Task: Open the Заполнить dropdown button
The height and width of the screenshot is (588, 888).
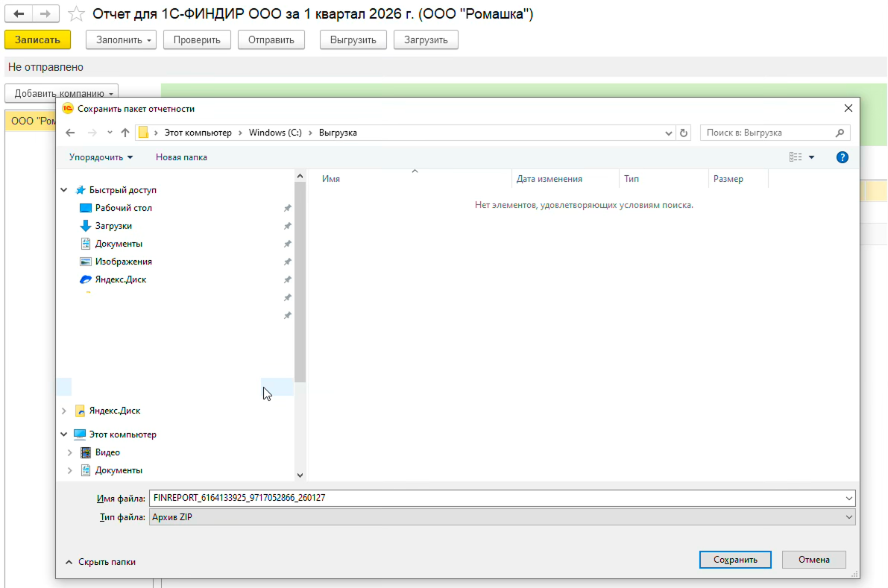Action: click(x=122, y=40)
